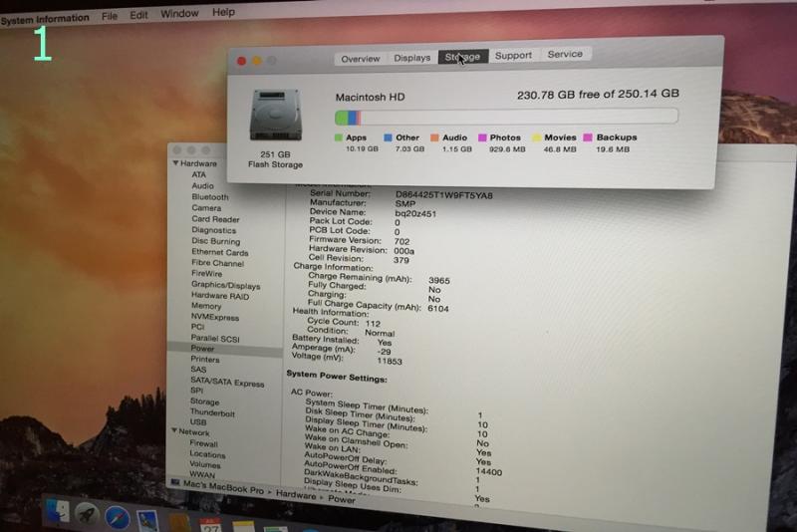Select the Storage tab

click(x=462, y=57)
